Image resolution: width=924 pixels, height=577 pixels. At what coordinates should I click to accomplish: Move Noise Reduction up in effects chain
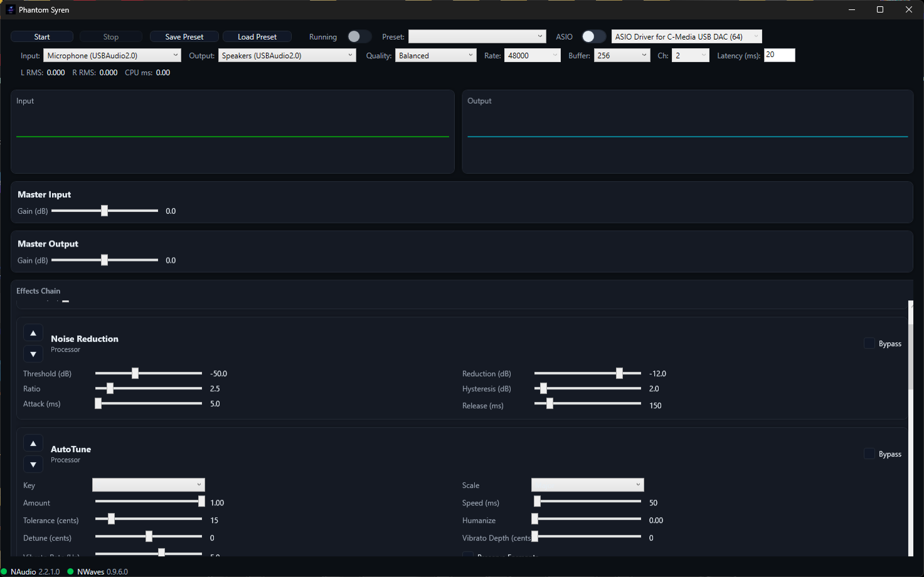[33, 333]
